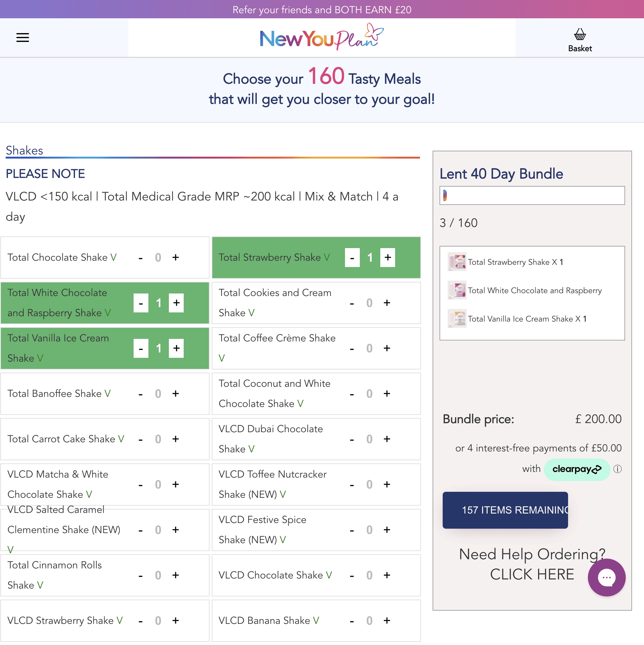The image size is (644, 645).
Task: Open the purple chat bubble widget
Action: tap(606, 577)
